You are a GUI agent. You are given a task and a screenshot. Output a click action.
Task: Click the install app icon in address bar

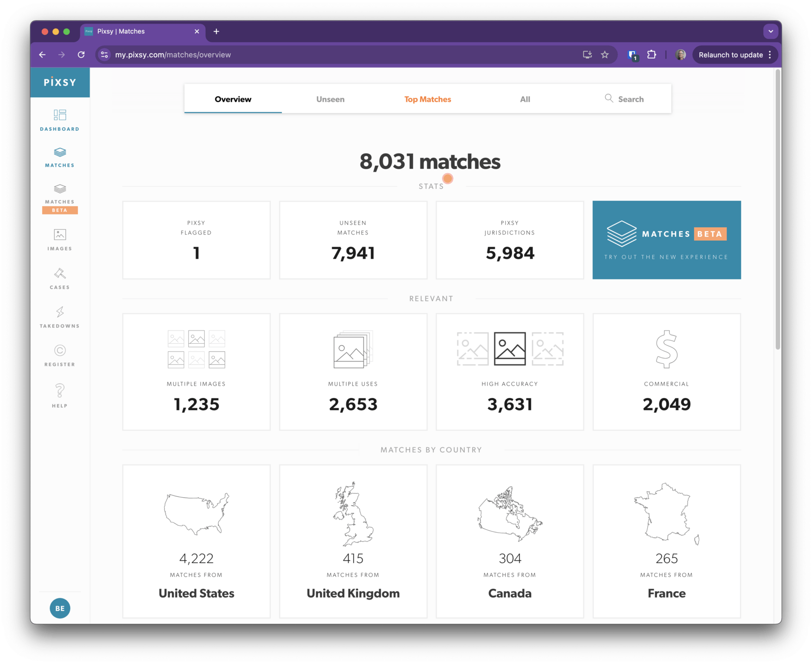click(587, 55)
